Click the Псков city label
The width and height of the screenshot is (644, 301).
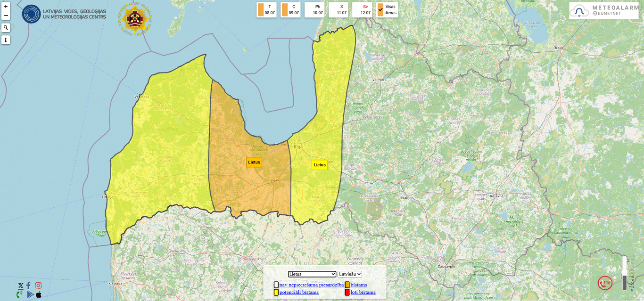click(559, 48)
